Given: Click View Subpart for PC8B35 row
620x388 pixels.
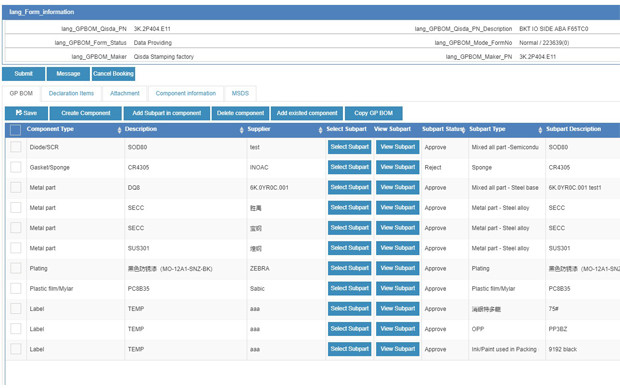Looking at the screenshot, I should click(x=397, y=288).
